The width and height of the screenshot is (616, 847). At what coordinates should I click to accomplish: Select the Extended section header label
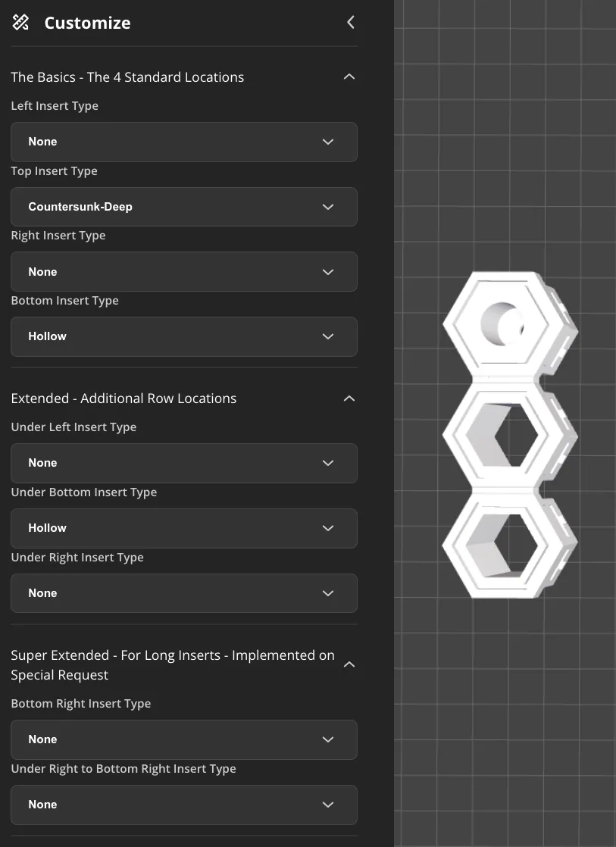pos(124,398)
